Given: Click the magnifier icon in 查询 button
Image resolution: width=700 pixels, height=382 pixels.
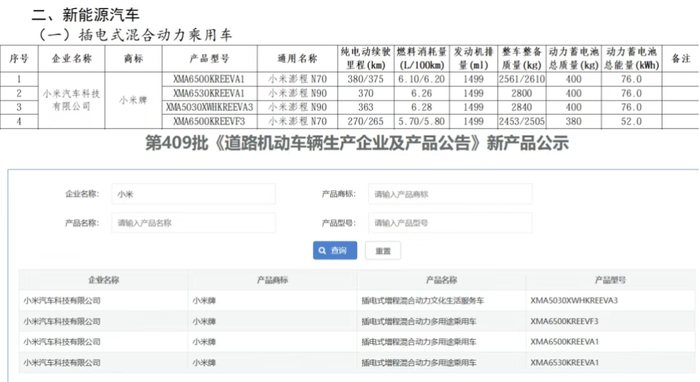Looking at the screenshot, I should [x=322, y=250].
